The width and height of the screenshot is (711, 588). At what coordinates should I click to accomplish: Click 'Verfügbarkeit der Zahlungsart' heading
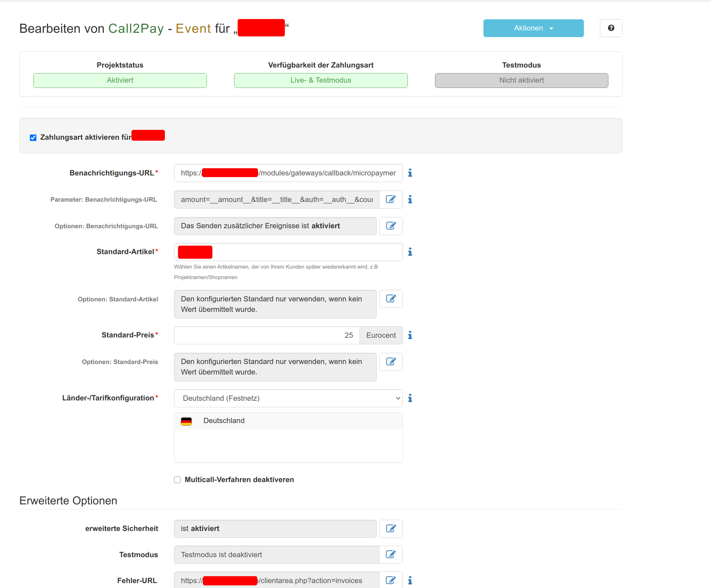(321, 65)
